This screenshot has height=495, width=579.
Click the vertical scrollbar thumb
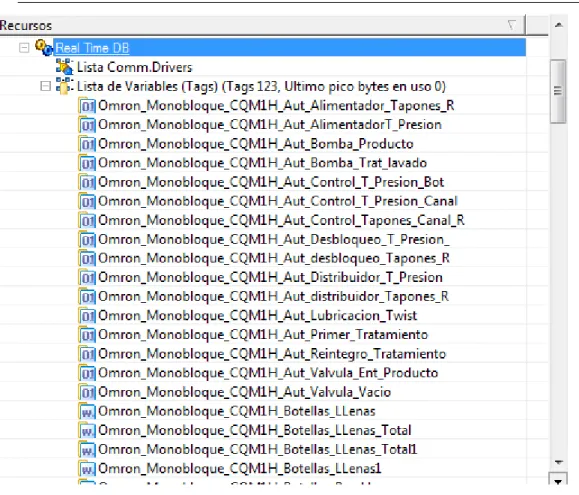[558, 91]
